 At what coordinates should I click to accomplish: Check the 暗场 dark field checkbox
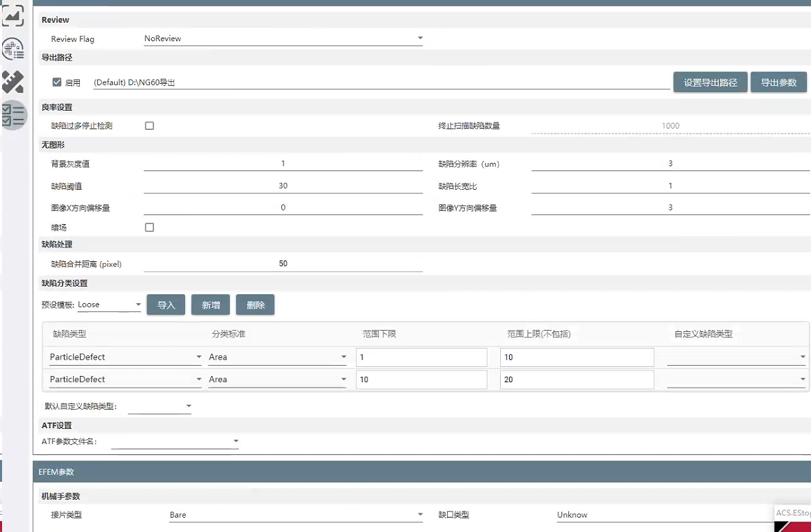tap(149, 228)
